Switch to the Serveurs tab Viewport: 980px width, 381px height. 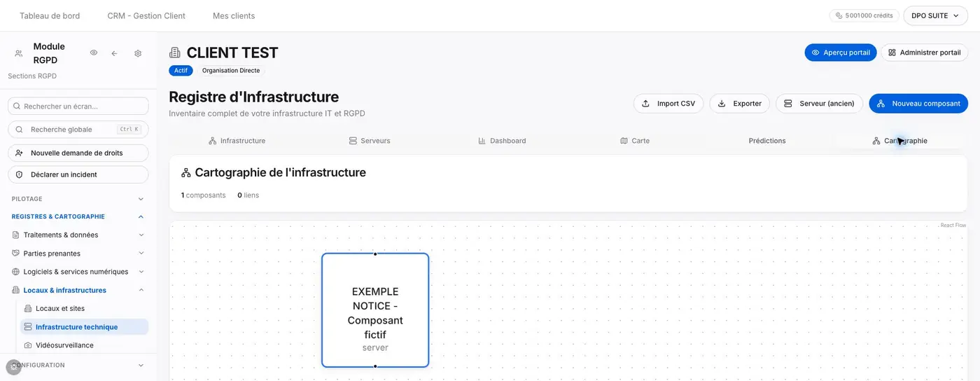[370, 141]
